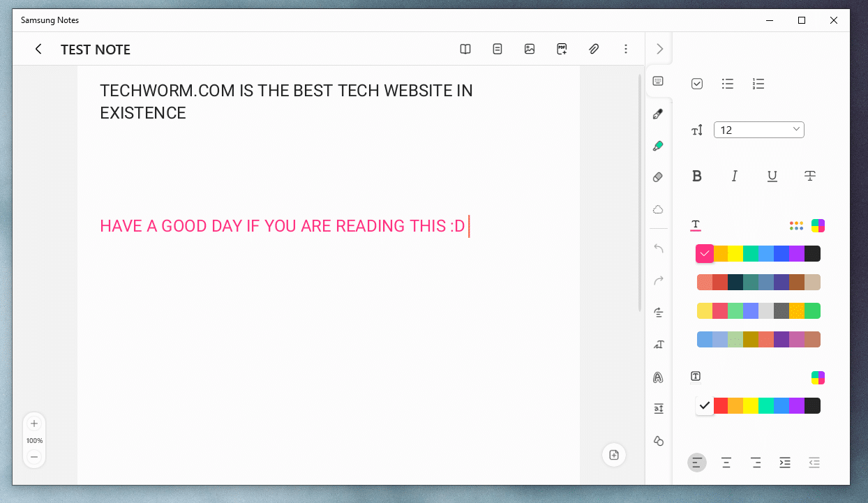868x503 pixels.
Task: Select the eraser tool
Action: [x=658, y=178]
